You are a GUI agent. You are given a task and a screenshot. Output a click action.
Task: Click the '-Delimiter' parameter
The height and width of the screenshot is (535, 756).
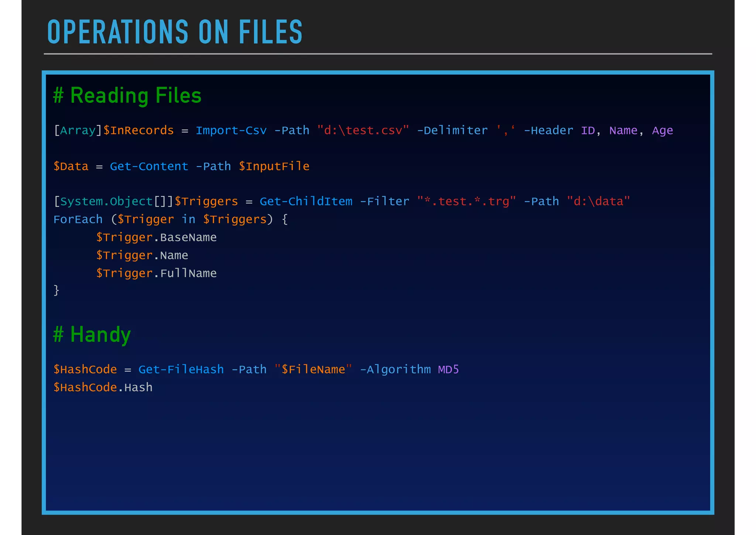pos(452,130)
